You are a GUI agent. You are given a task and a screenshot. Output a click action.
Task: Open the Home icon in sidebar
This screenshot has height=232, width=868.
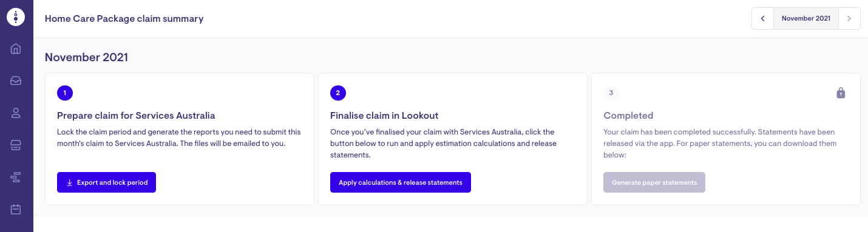pos(16,48)
